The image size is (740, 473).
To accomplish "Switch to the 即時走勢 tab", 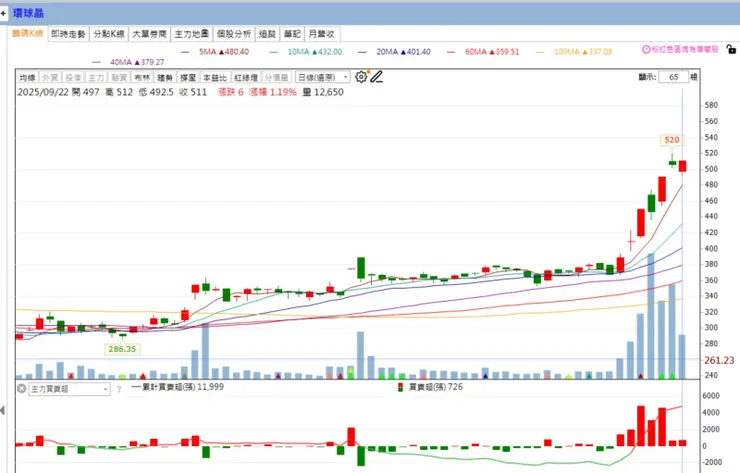I will pos(68,34).
